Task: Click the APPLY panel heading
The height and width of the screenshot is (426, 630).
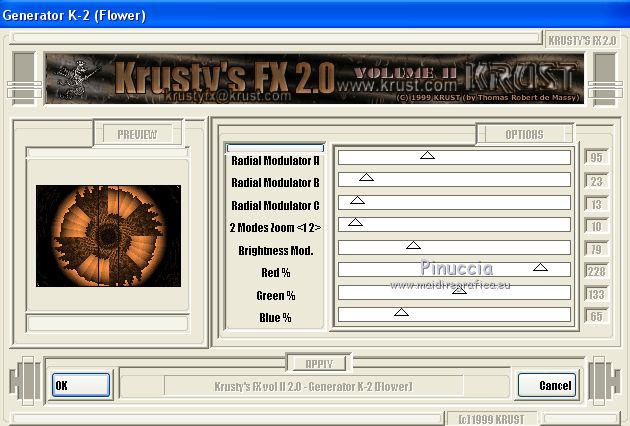Action: pyautogui.click(x=319, y=364)
